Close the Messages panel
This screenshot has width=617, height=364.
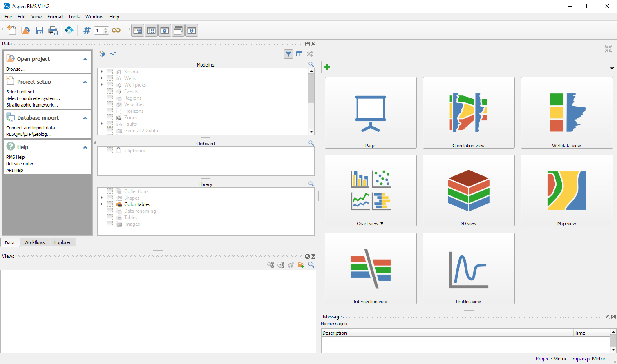click(613, 317)
